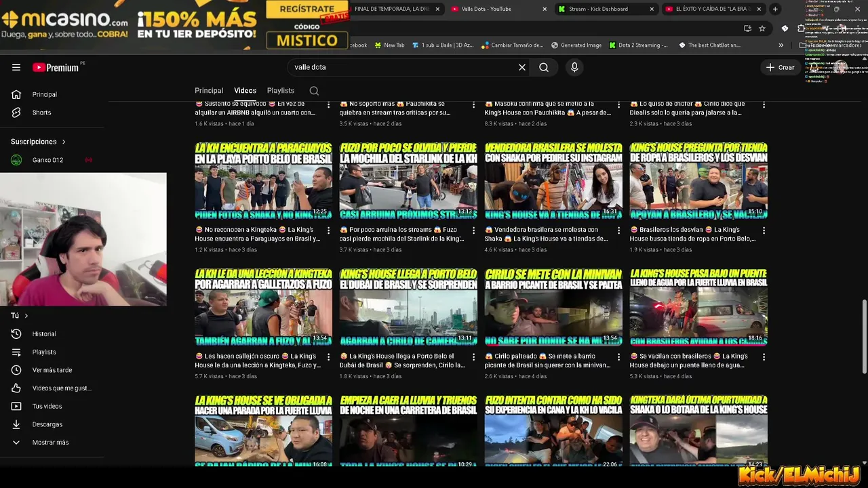The height and width of the screenshot is (488, 868).
Task: Open Shorts in the sidebar
Action: (41, 113)
